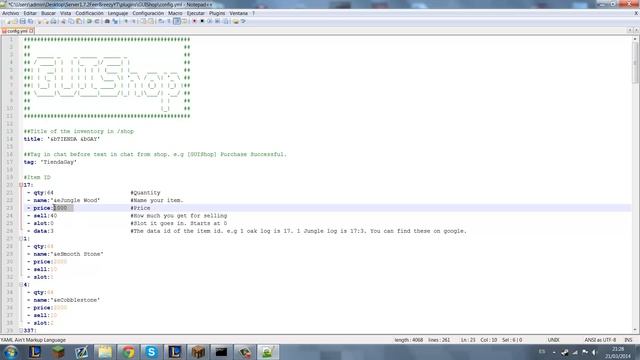Click the title: '&bTIENDA &bGAY' line
This screenshot has height=360, width=640.
(62, 139)
